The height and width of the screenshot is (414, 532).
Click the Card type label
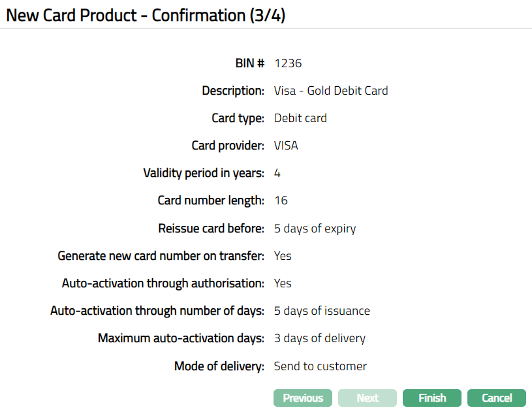[238, 118]
